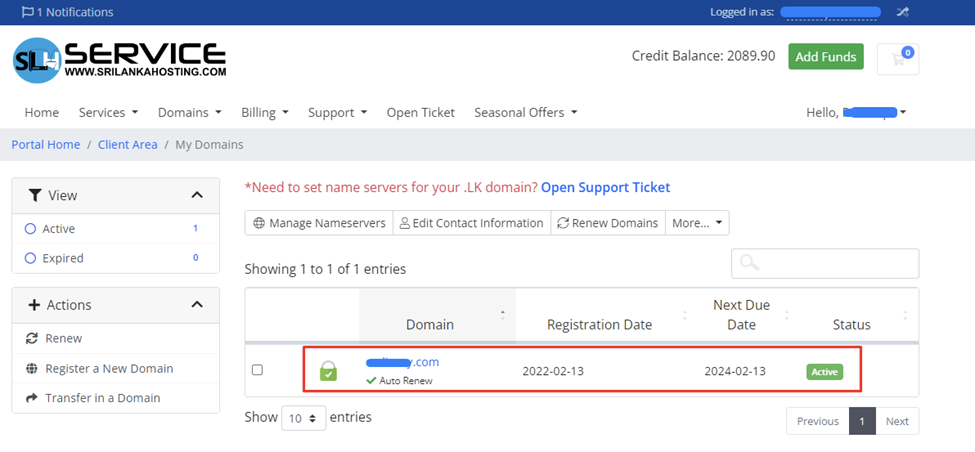
Task: Select the Active filter radio button
Action: [30, 229]
